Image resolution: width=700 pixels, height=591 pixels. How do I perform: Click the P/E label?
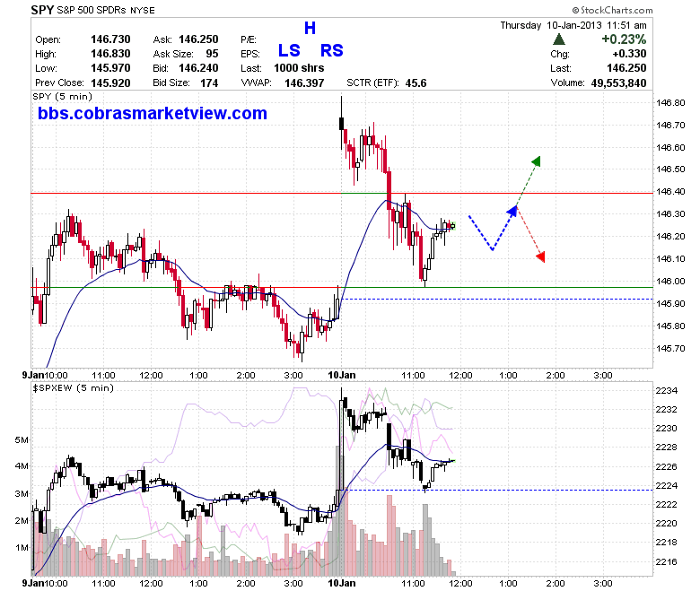(249, 39)
